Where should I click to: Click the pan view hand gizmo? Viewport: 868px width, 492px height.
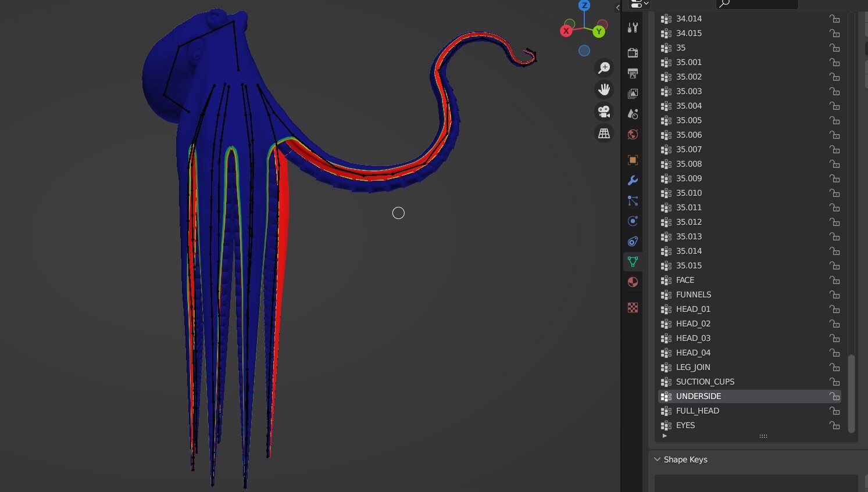point(604,89)
